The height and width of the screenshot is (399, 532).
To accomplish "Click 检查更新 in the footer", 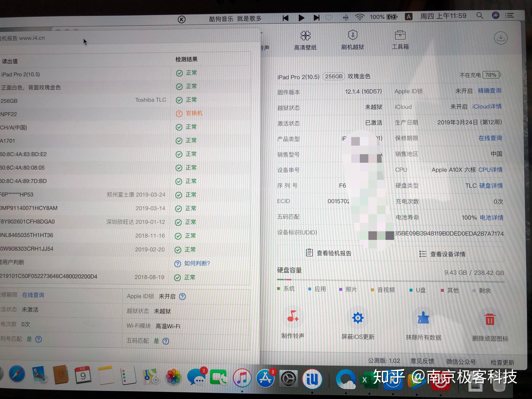I will (x=502, y=362).
